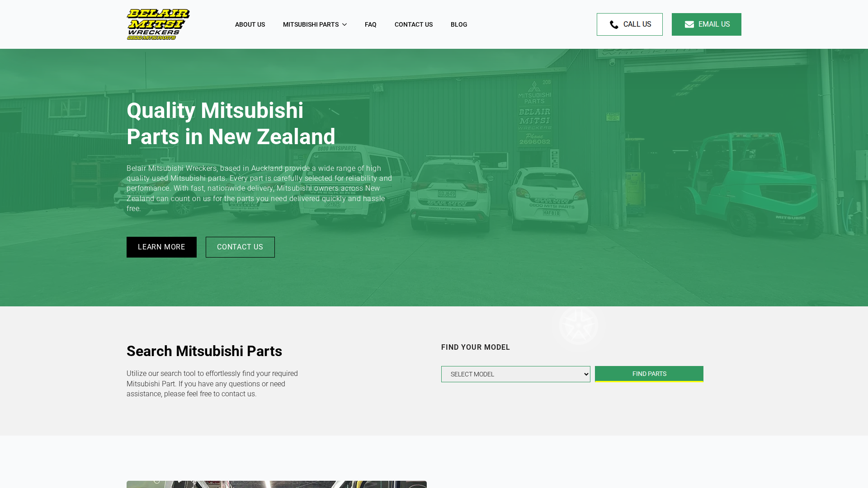Expand the Mitsubishi Parts menu chevron

click(x=344, y=25)
